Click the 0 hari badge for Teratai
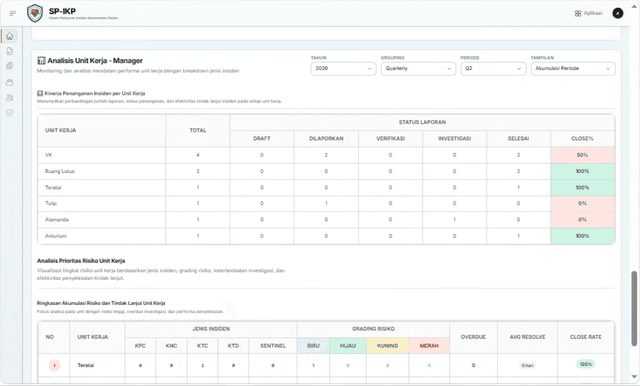The image size is (640, 386). click(x=527, y=366)
